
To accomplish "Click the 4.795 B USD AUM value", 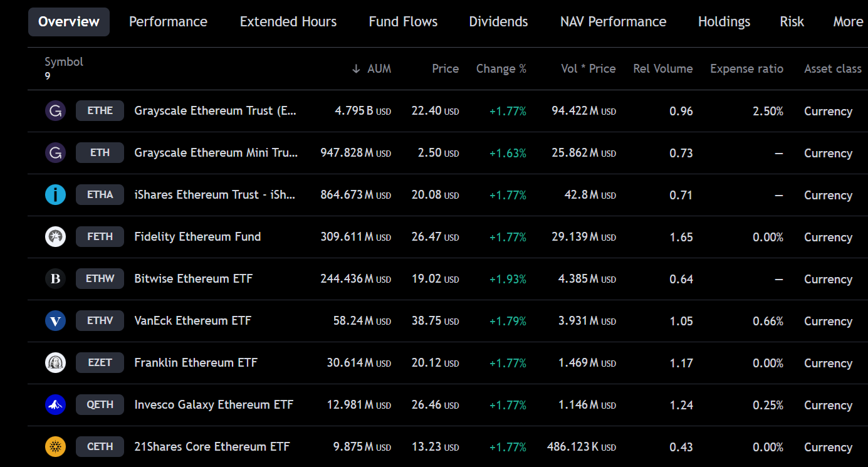I will coord(363,111).
